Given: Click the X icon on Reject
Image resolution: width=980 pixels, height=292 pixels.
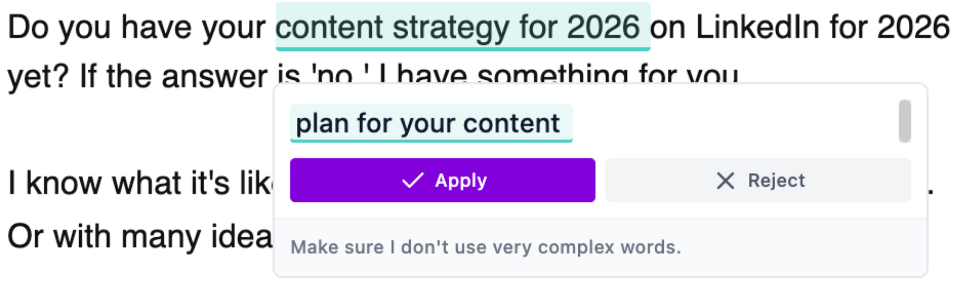Looking at the screenshot, I should tap(725, 181).
